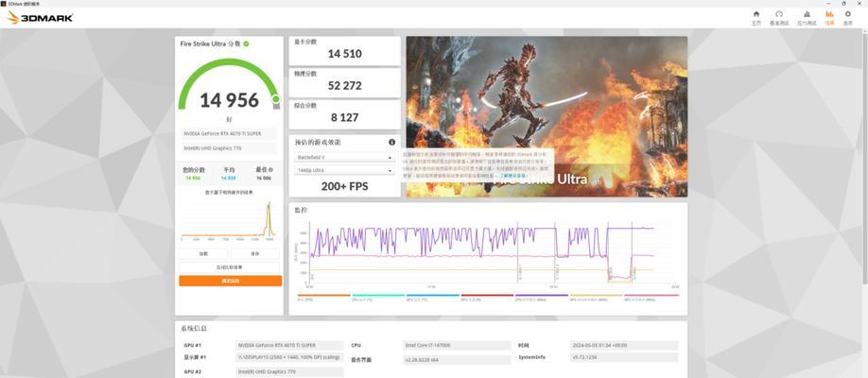Click the display #1 resolution value
This screenshot has width=868, height=378.
(x=289, y=357)
